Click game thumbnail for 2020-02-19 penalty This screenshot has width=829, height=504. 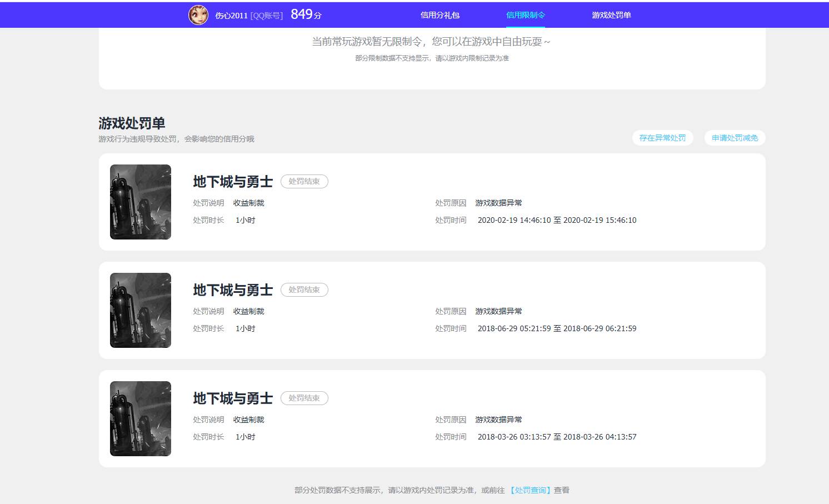point(141,202)
